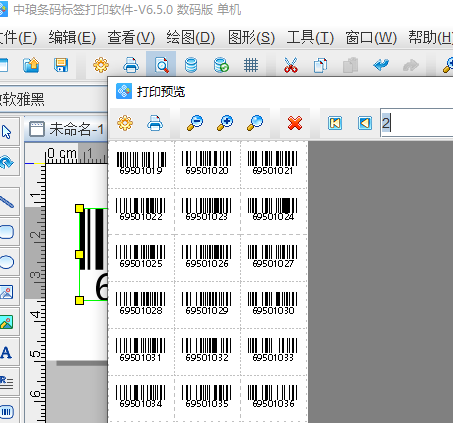This screenshot has height=423, width=453.
Task: Click barcode label 69501027 in preview
Action: tap(272, 257)
